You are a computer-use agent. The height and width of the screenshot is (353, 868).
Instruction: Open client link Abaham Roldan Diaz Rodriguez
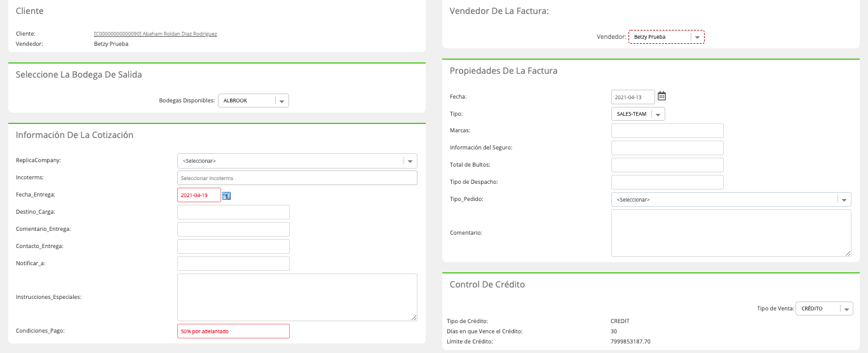coord(155,34)
